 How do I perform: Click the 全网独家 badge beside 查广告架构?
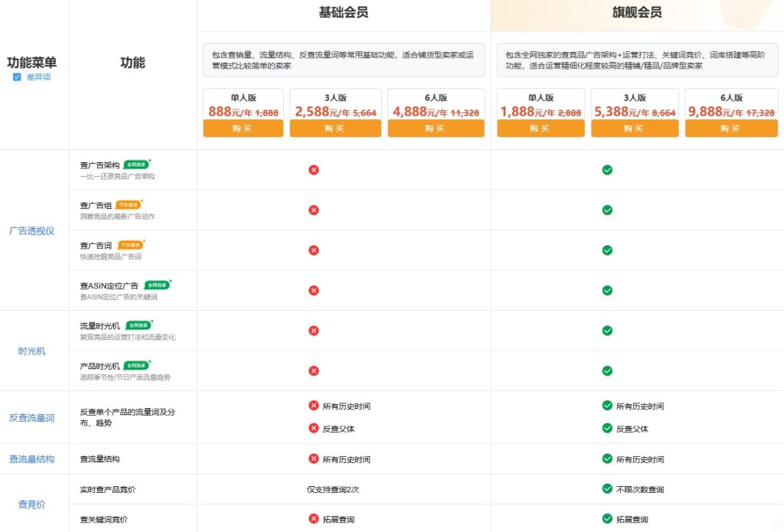click(136, 164)
